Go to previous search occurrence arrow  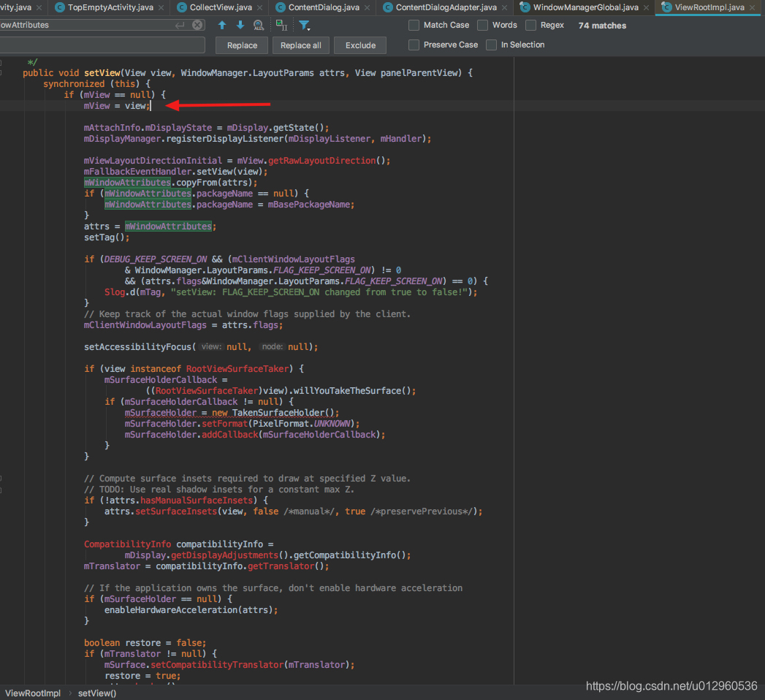(222, 26)
